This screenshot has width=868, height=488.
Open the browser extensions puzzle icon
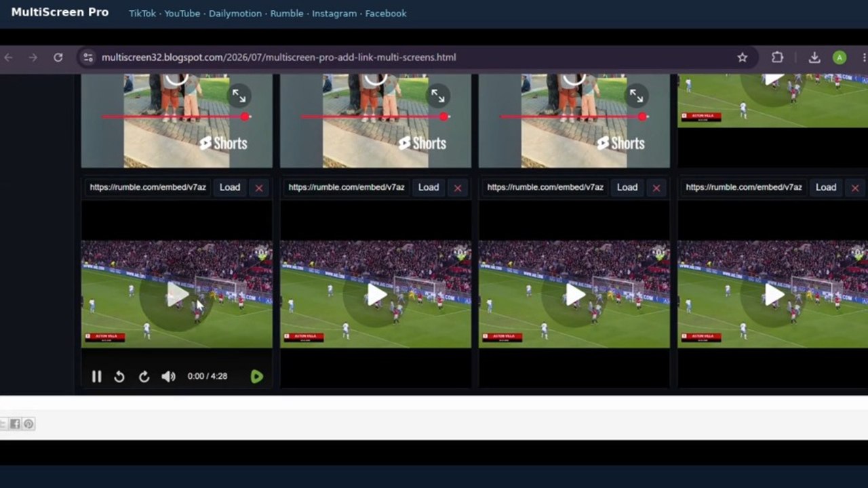(x=777, y=58)
